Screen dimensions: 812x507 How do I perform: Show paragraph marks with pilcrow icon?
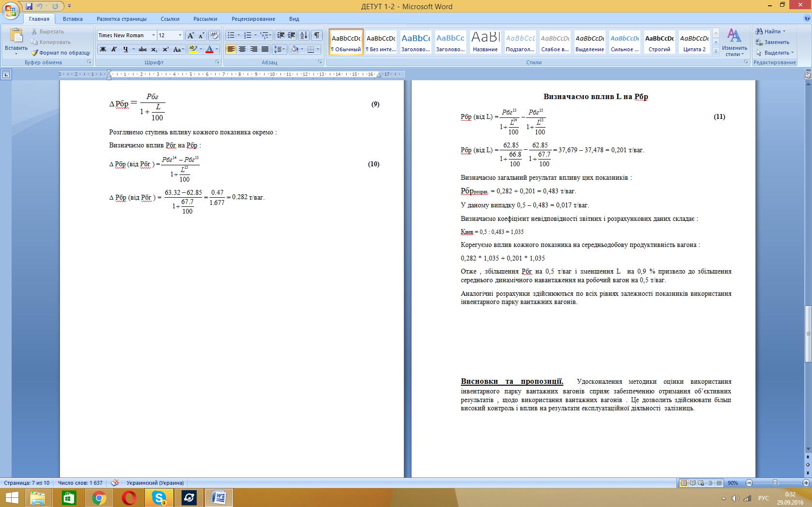pos(317,35)
